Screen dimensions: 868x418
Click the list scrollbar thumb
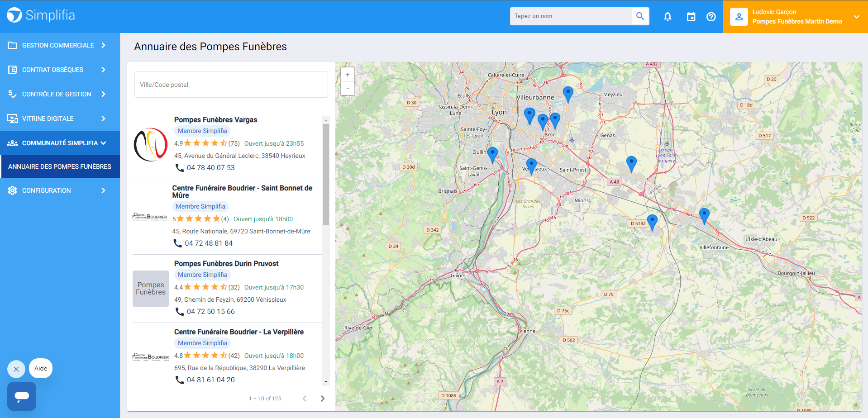pyautogui.click(x=326, y=174)
